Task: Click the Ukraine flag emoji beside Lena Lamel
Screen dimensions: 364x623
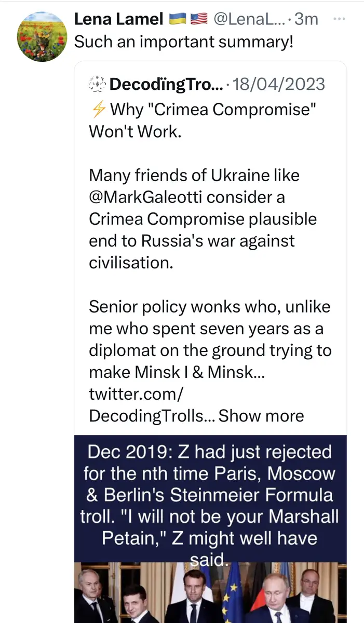Action: 178,20
